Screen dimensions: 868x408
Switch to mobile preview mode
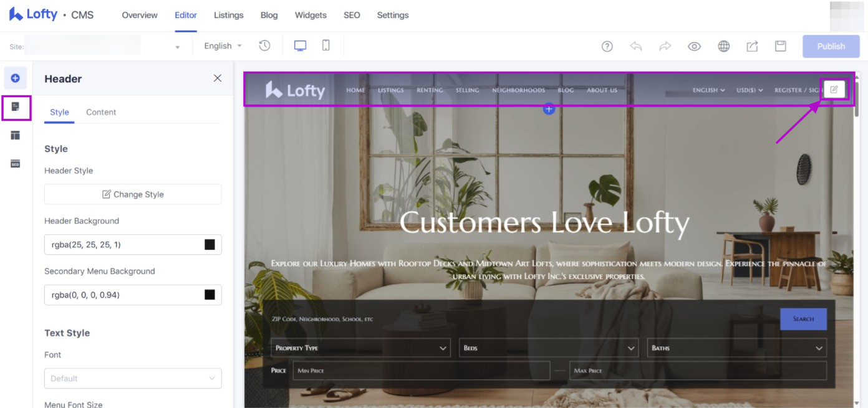[x=325, y=45]
